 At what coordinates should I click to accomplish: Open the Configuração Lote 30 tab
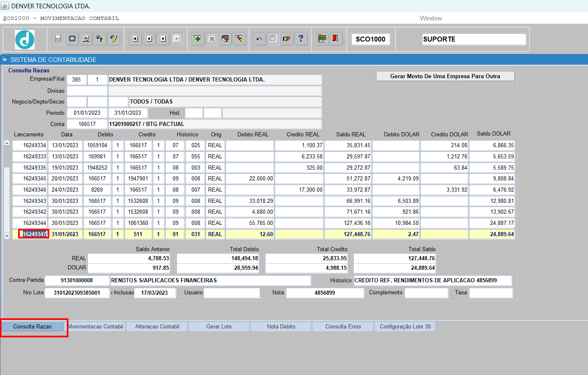pos(405,326)
